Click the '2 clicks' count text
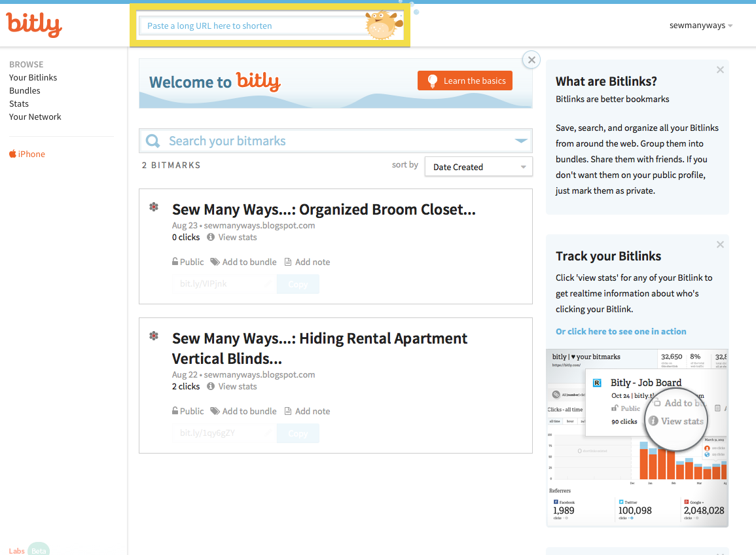Image resolution: width=756 pixels, height=555 pixels. coord(186,386)
